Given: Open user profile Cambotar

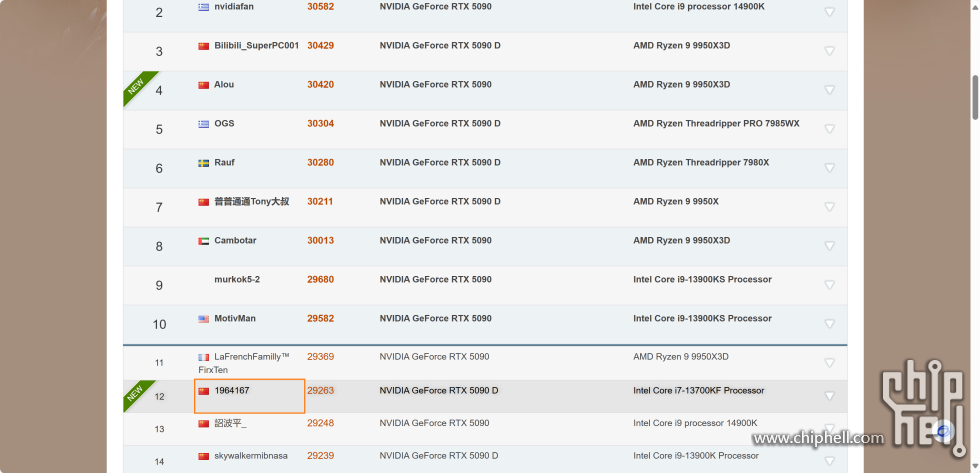Looking at the screenshot, I should click(x=236, y=241).
